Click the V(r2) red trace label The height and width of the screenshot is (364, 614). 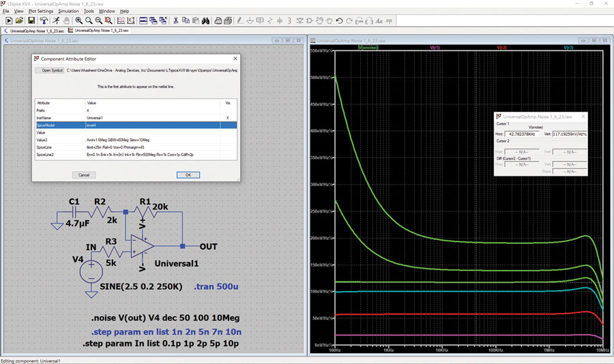tap(501, 47)
